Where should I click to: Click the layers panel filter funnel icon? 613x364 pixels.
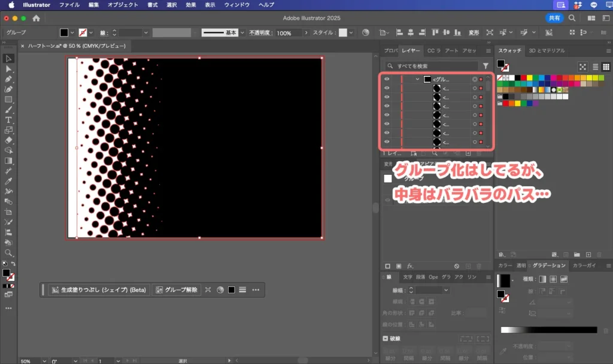[485, 66]
